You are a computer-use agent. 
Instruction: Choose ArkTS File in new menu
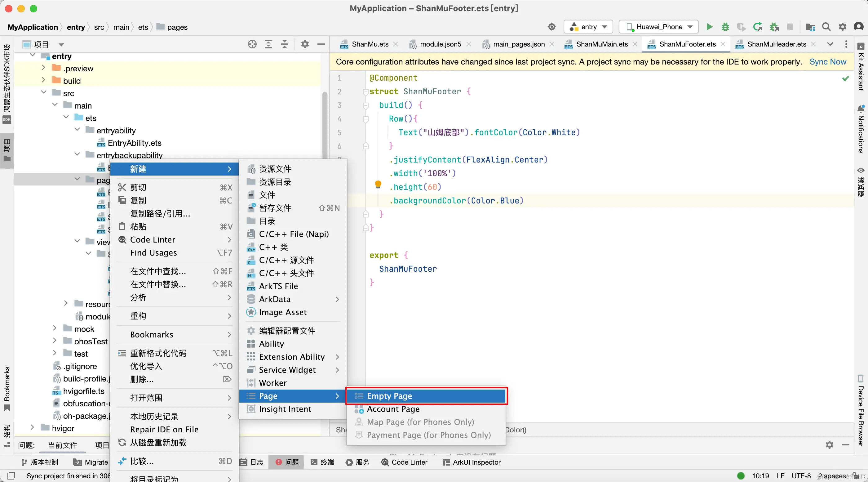[x=278, y=286]
